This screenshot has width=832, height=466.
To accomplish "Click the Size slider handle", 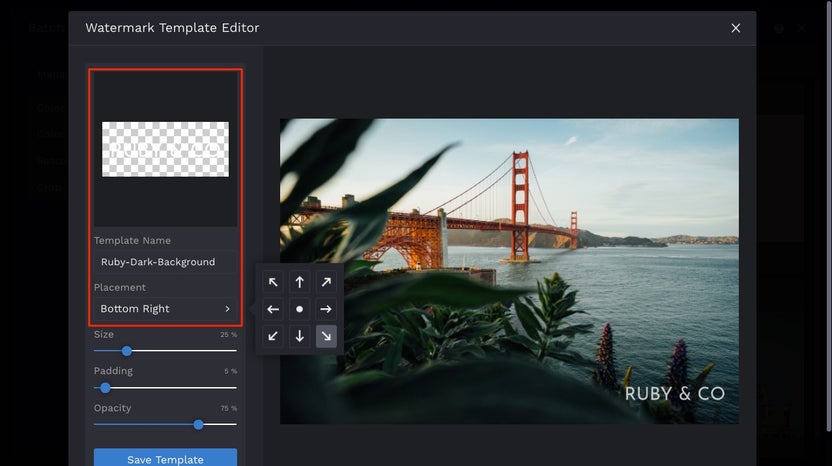I will point(127,351).
